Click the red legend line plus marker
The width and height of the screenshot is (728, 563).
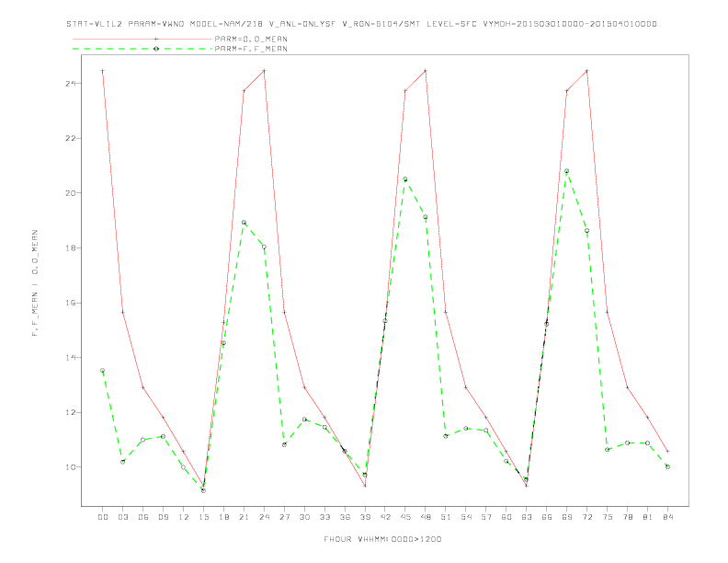(156, 39)
